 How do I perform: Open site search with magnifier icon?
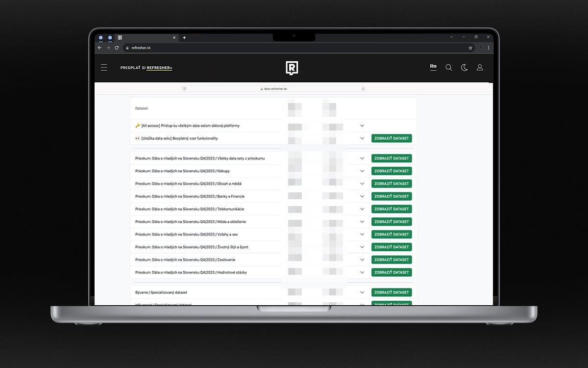pyautogui.click(x=448, y=68)
